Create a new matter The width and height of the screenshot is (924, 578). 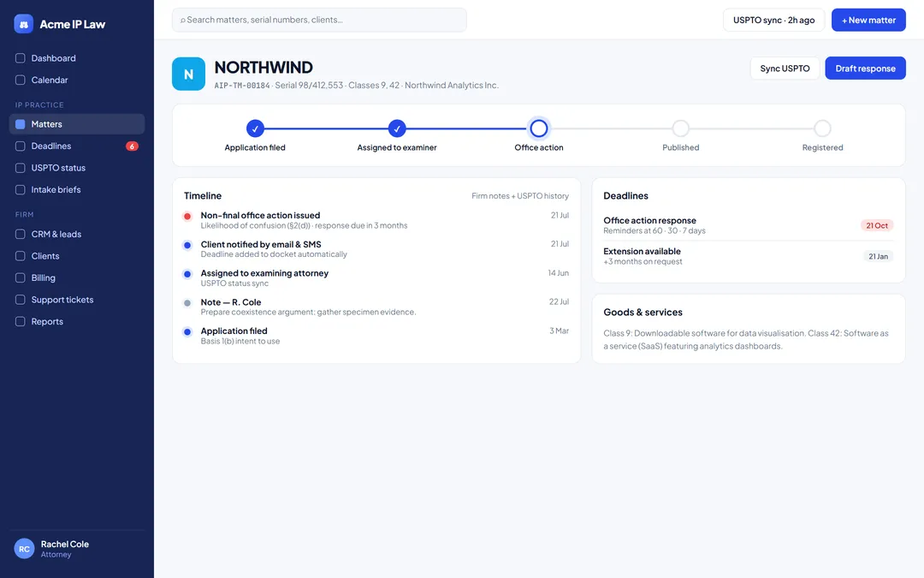pos(868,20)
